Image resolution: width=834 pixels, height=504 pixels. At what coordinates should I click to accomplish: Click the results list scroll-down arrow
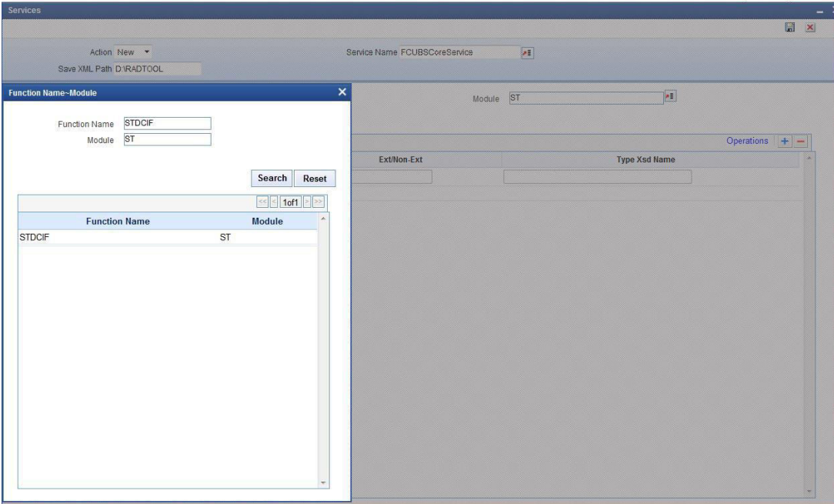pos(323,482)
